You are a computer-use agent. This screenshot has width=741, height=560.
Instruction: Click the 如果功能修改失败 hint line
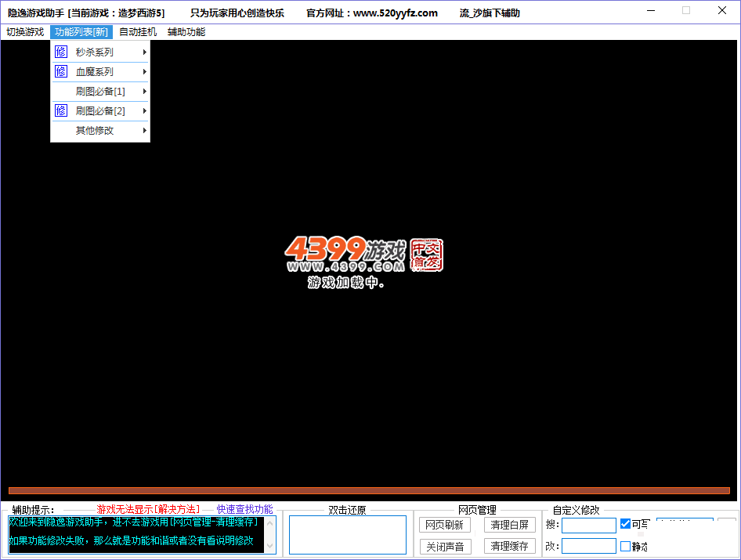(132, 540)
